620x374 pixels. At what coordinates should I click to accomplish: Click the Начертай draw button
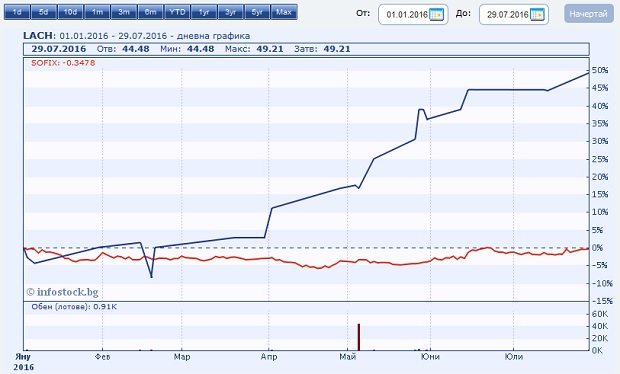(588, 14)
